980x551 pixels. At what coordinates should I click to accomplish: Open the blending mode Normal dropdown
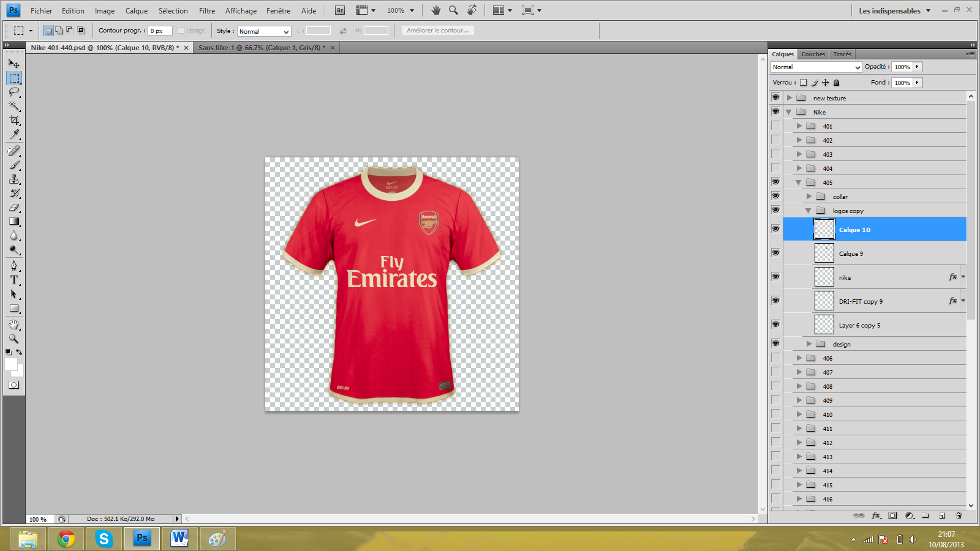click(x=816, y=67)
